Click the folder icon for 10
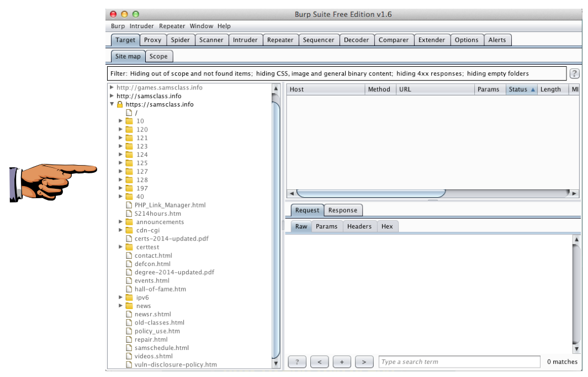This screenshot has height=377, width=588. [129, 121]
